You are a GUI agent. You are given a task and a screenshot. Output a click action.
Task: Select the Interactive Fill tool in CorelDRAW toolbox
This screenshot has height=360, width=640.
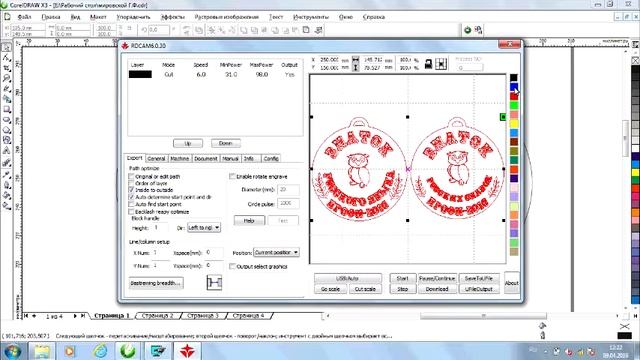click(x=7, y=206)
